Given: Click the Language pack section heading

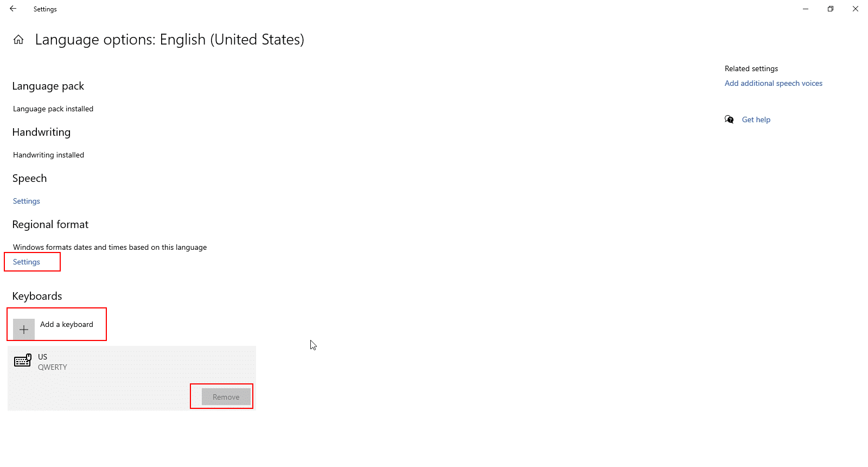Looking at the screenshot, I should click(48, 86).
